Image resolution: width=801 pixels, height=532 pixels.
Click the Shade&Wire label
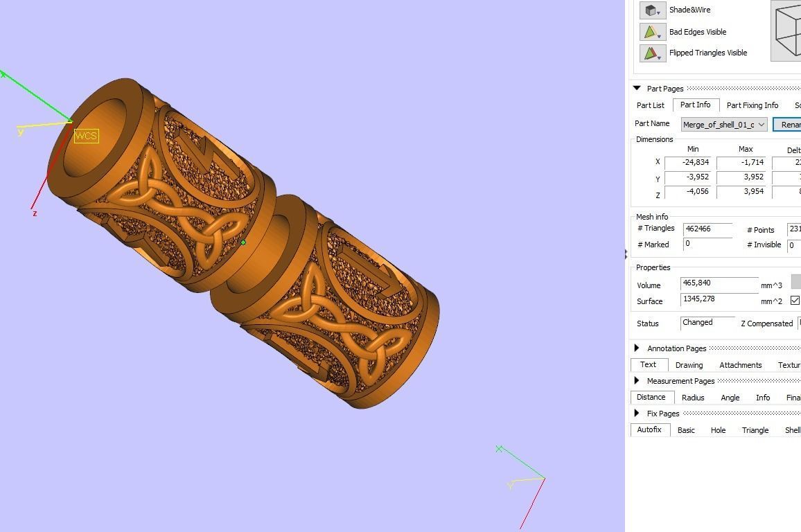tap(689, 10)
